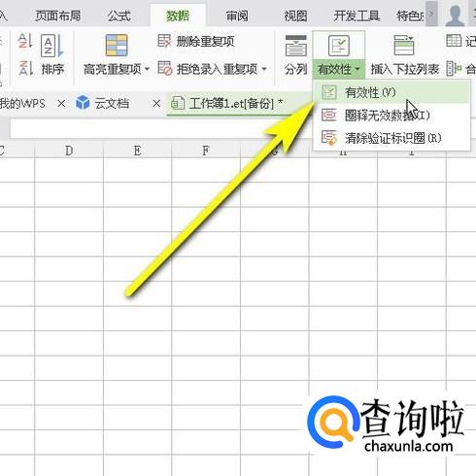Click the 分列 text-to-columns icon
The image size is (476, 476).
tap(295, 46)
